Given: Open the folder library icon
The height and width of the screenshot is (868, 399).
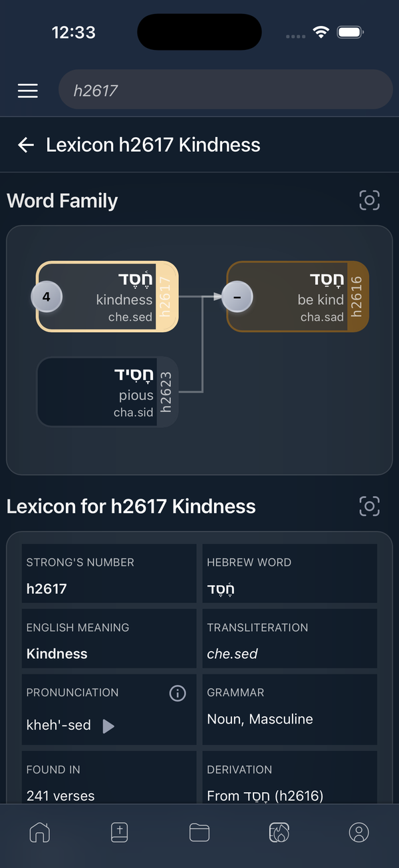Looking at the screenshot, I should [x=199, y=832].
